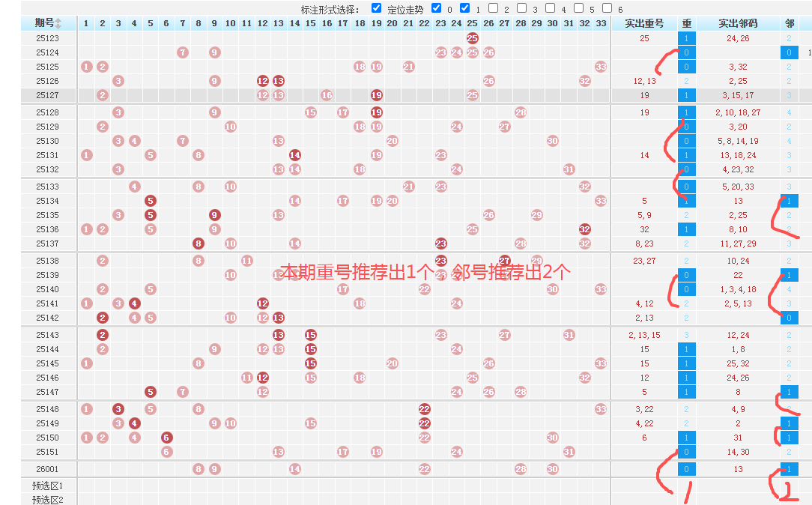Select issue number 25143
Screen dimensions: 812x505
[48, 335]
